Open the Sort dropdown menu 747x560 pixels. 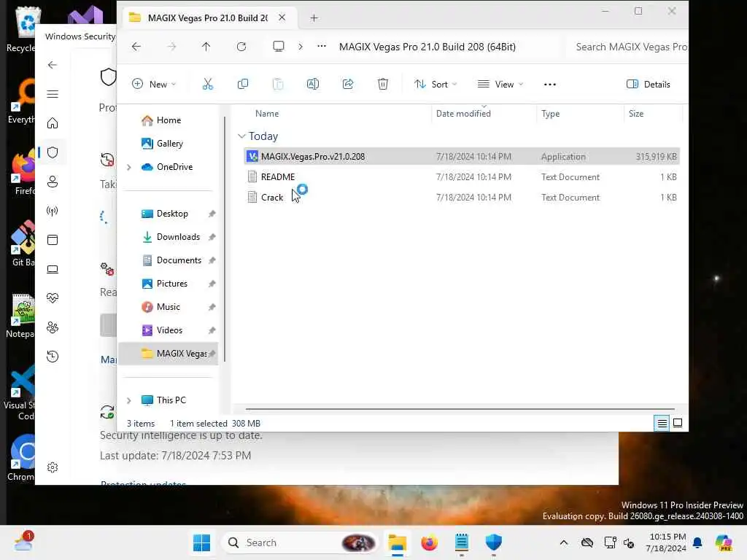point(436,85)
